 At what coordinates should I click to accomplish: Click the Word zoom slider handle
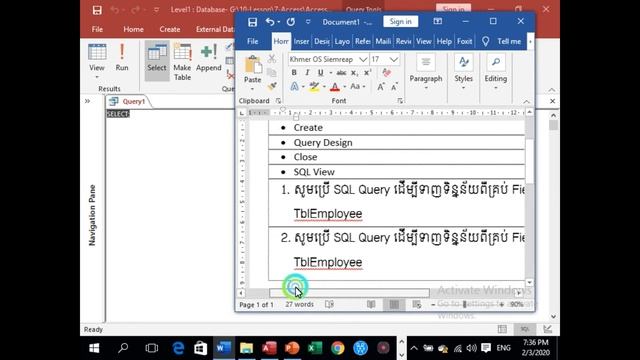(x=464, y=304)
